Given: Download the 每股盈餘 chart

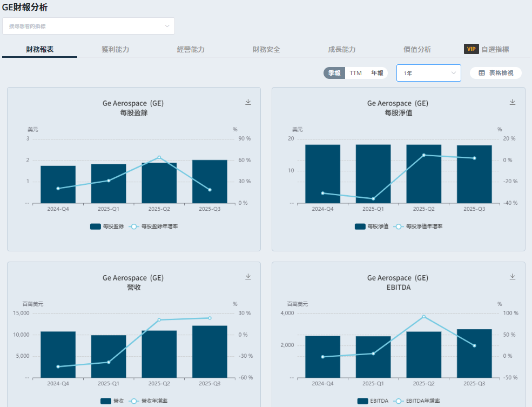Looking at the screenshot, I should point(248,102).
